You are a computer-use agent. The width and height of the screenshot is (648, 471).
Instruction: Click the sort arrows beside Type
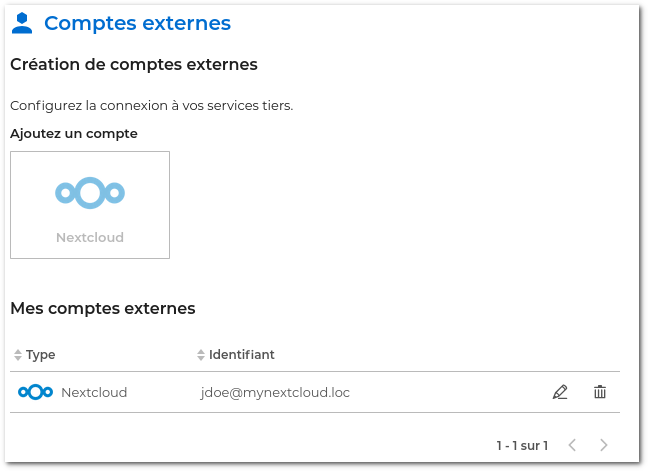(17, 355)
